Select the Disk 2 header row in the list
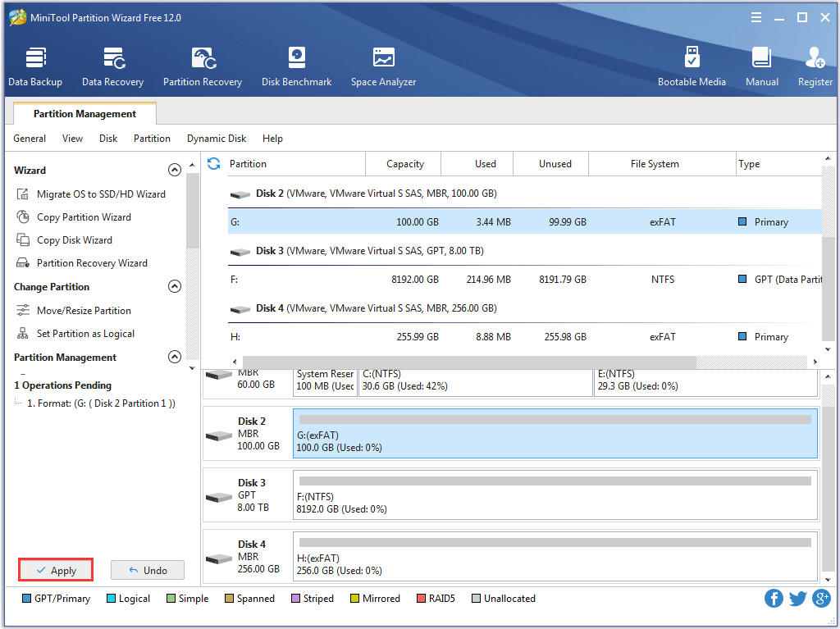The width and height of the screenshot is (840, 629). 524,194
